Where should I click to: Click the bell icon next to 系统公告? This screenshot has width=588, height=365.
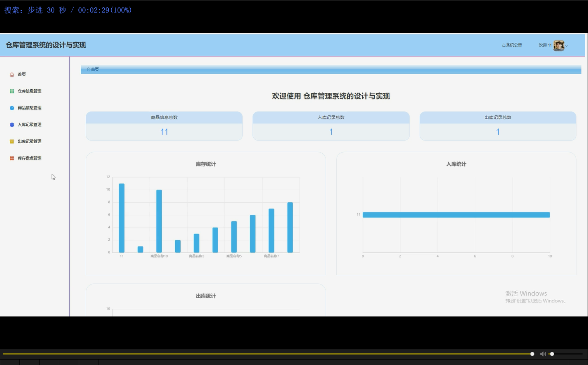(x=504, y=45)
